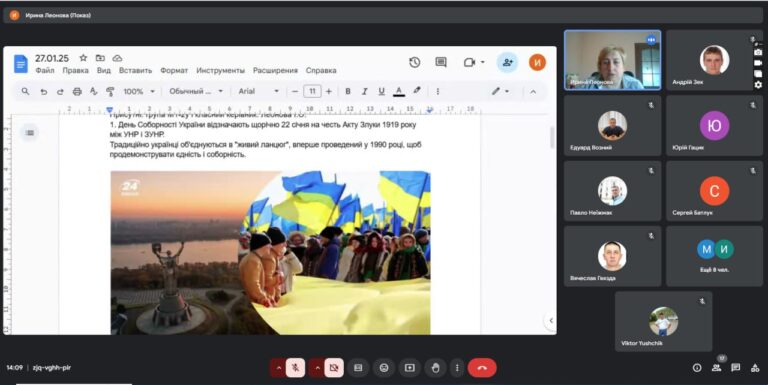Turn on captions in the meeting
This screenshot has height=385, width=768.
(358, 368)
